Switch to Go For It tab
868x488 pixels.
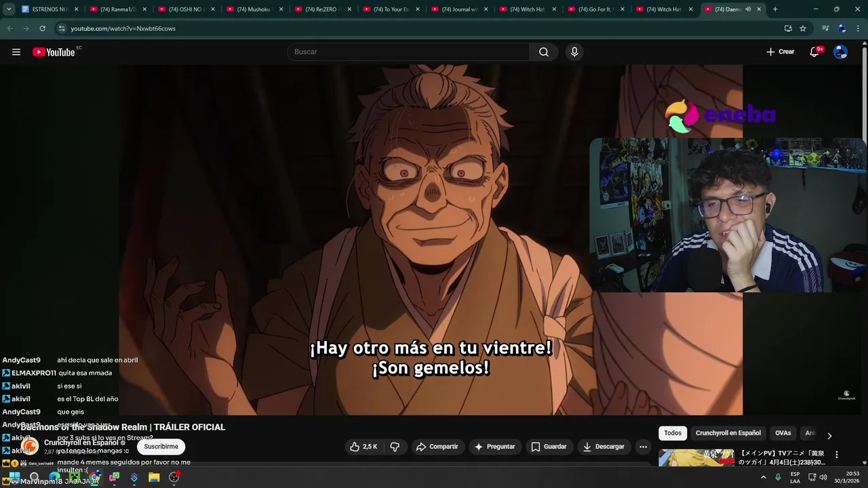pyautogui.click(x=596, y=9)
